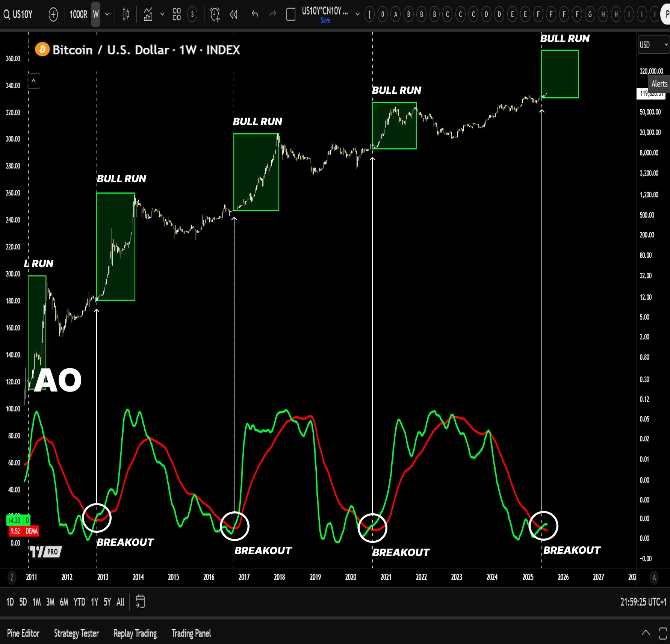Toggle auto scale A button on price axis
The width and height of the screenshot is (670, 644).
(x=654, y=577)
